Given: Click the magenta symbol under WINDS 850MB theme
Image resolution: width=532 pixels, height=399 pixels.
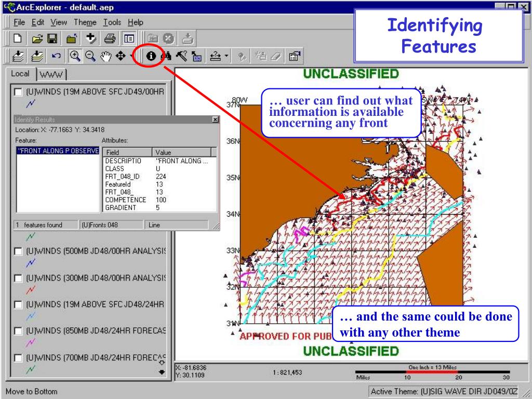Looking at the screenshot, I should (x=31, y=343).
